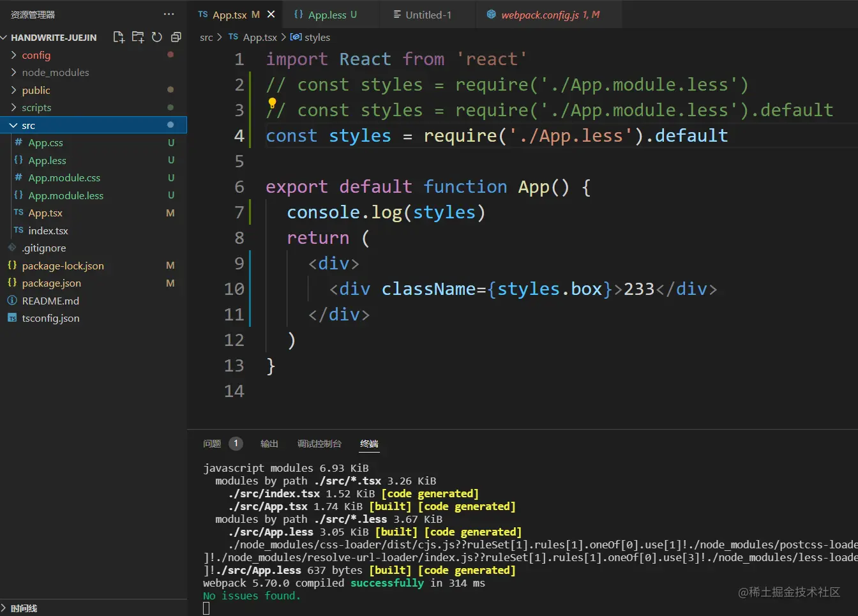Image resolution: width=858 pixels, height=616 pixels.
Task: Open the explorer more actions ellipsis menu
Action: [x=169, y=14]
